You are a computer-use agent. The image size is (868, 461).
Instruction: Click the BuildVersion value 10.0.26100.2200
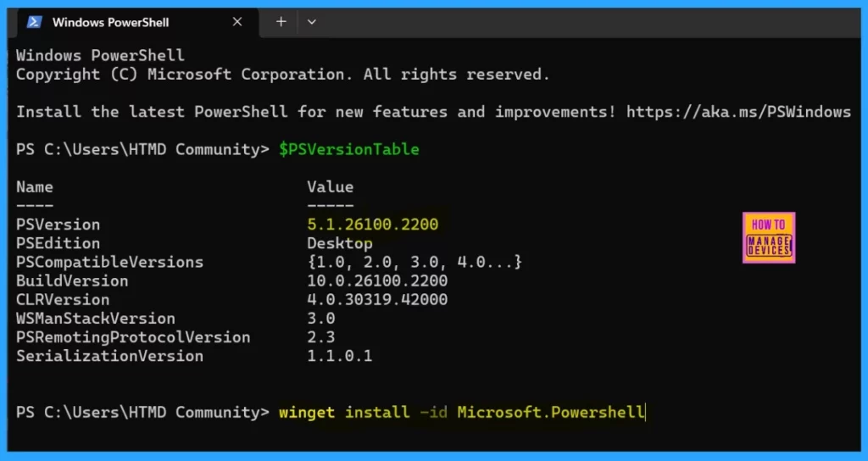tap(377, 280)
